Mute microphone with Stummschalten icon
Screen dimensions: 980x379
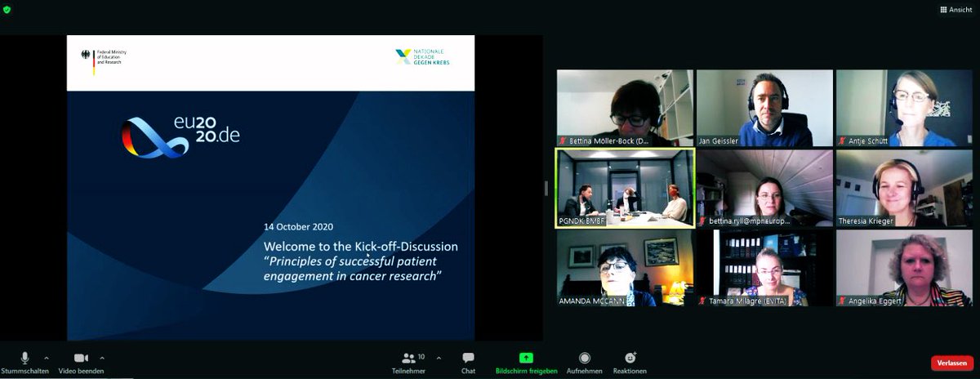click(24, 358)
